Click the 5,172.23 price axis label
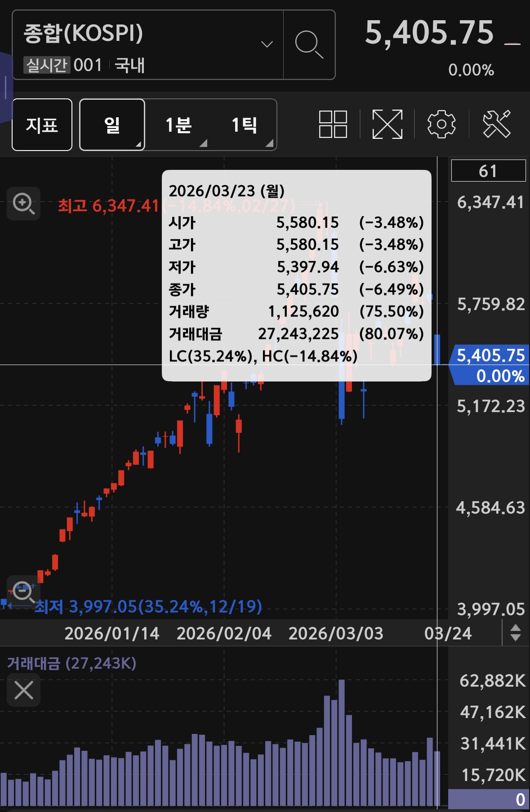Screen dimensions: 530x812 pyautogui.click(x=491, y=406)
